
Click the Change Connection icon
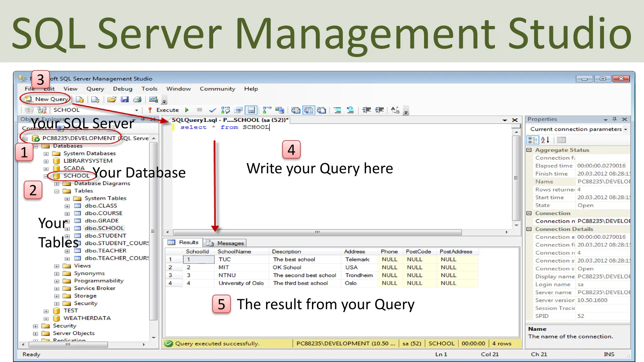coord(42,110)
